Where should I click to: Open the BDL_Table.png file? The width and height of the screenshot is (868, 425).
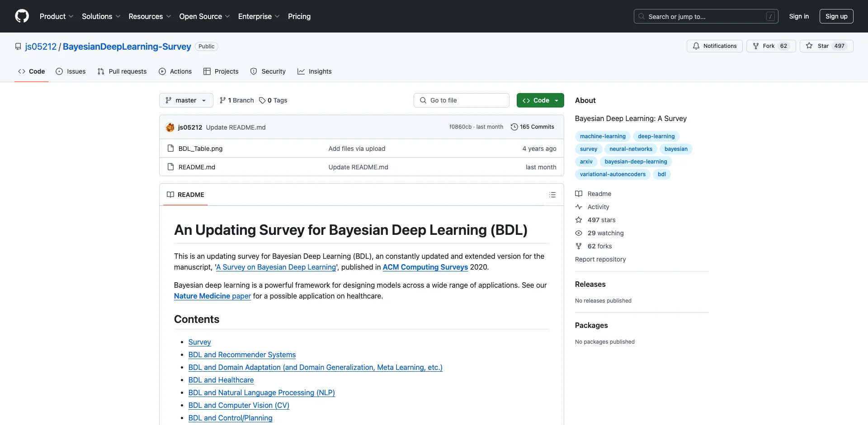click(200, 149)
